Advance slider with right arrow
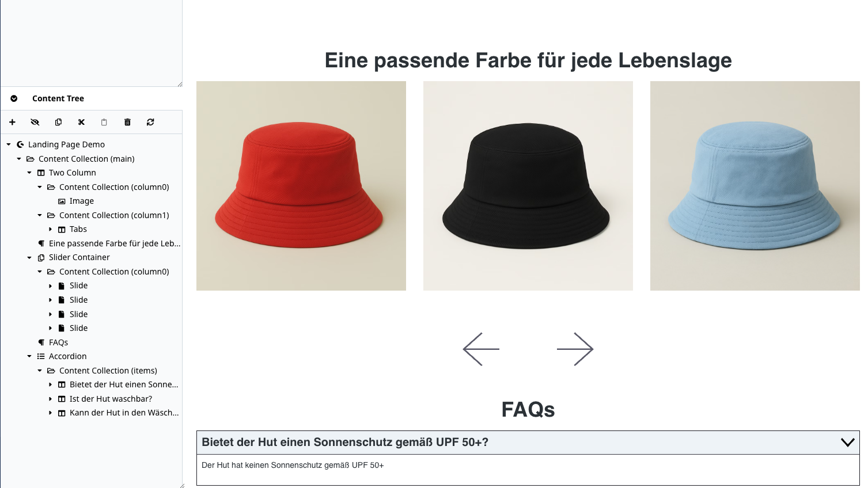The image size is (868, 488). [575, 349]
